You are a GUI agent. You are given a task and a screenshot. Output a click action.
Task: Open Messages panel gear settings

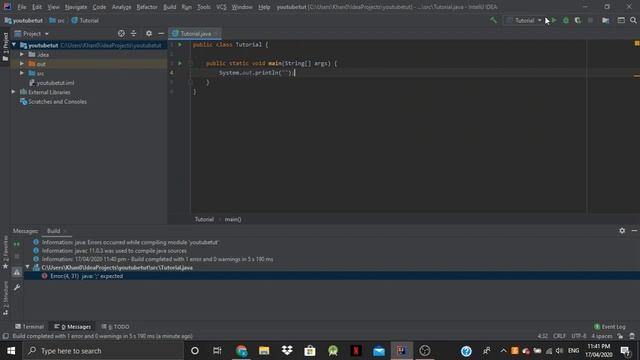click(x=622, y=231)
